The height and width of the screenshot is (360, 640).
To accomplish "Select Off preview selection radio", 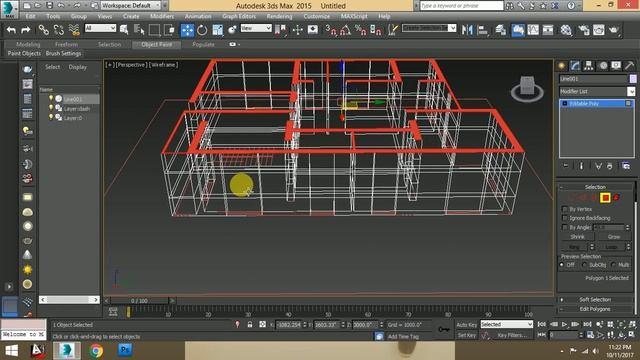I will 562,265.
